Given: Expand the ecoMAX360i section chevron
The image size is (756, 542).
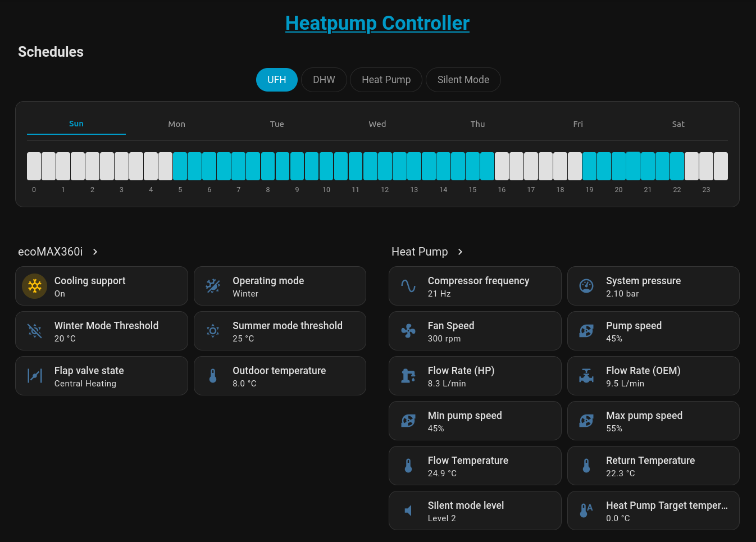Looking at the screenshot, I should (95, 252).
